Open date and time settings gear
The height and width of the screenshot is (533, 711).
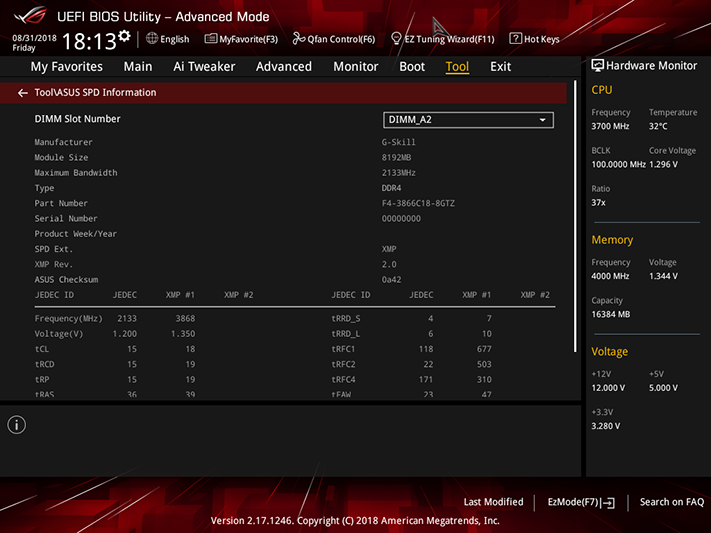pos(124,36)
